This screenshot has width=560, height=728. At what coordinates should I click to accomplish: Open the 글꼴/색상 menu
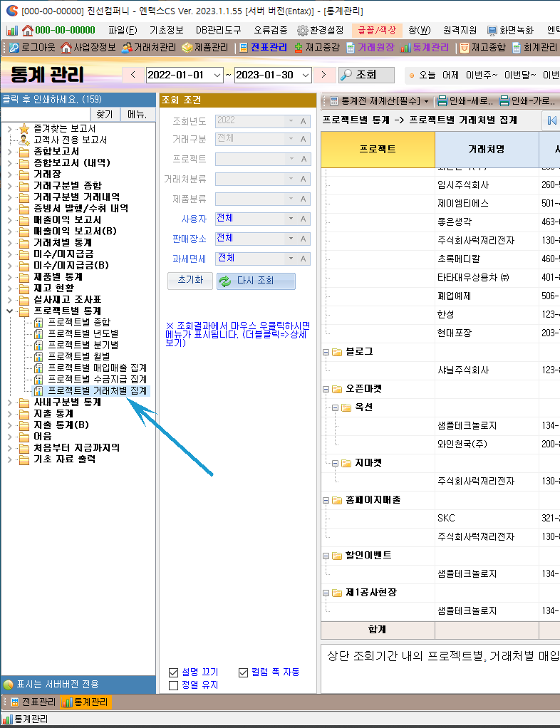point(377,31)
